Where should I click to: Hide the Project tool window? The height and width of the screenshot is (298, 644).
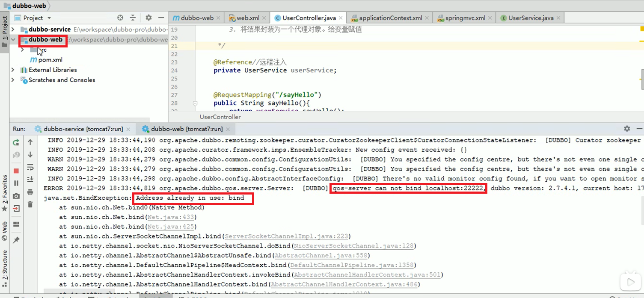pyautogui.click(x=161, y=18)
